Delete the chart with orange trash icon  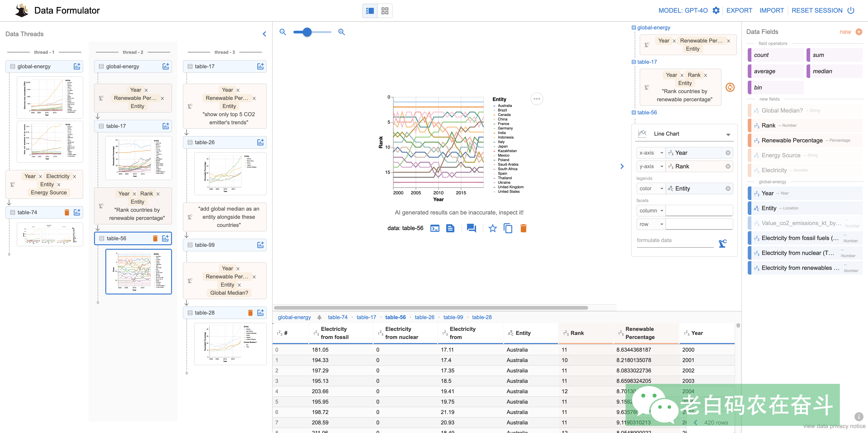click(523, 228)
